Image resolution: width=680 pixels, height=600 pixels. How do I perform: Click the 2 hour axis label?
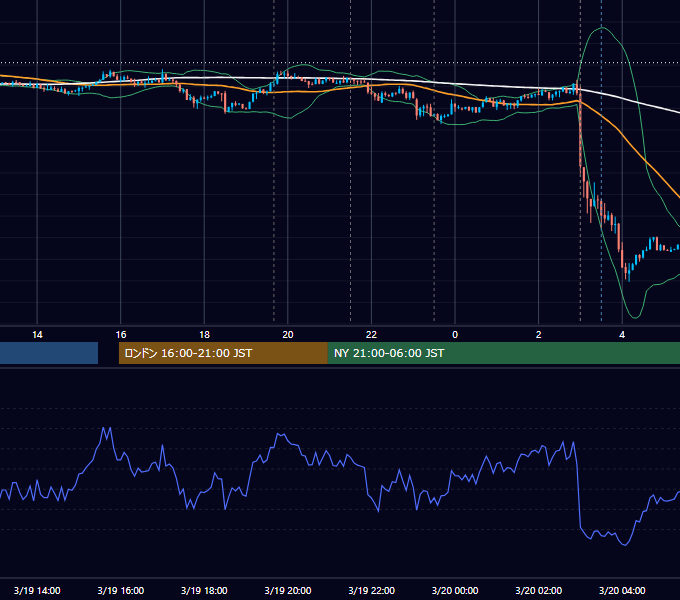pos(539,335)
